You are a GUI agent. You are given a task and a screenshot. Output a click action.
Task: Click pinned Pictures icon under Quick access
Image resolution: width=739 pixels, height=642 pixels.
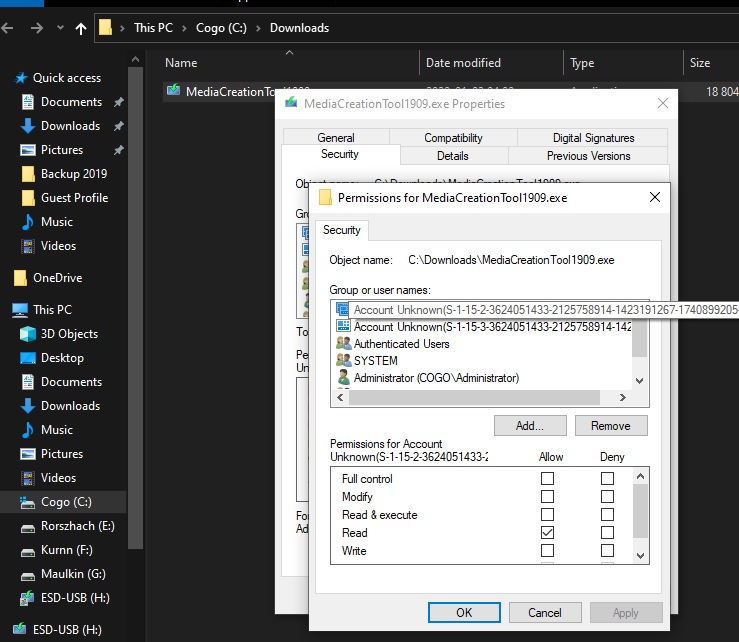(x=28, y=150)
